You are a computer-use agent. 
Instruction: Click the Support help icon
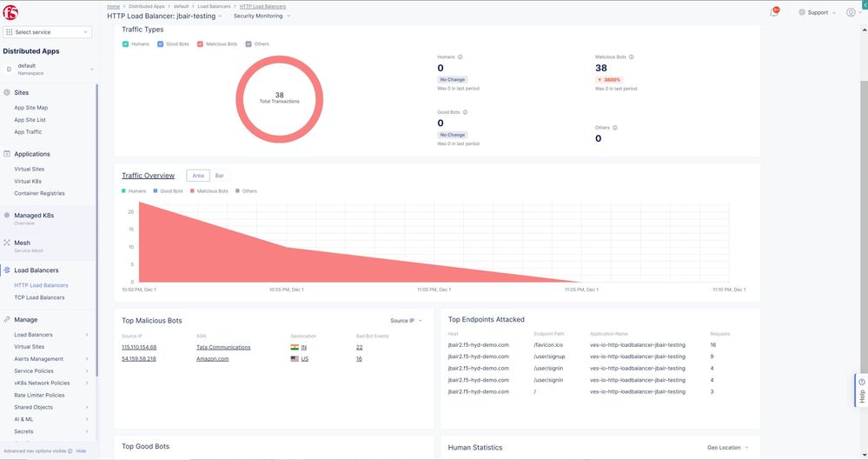[x=802, y=12]
